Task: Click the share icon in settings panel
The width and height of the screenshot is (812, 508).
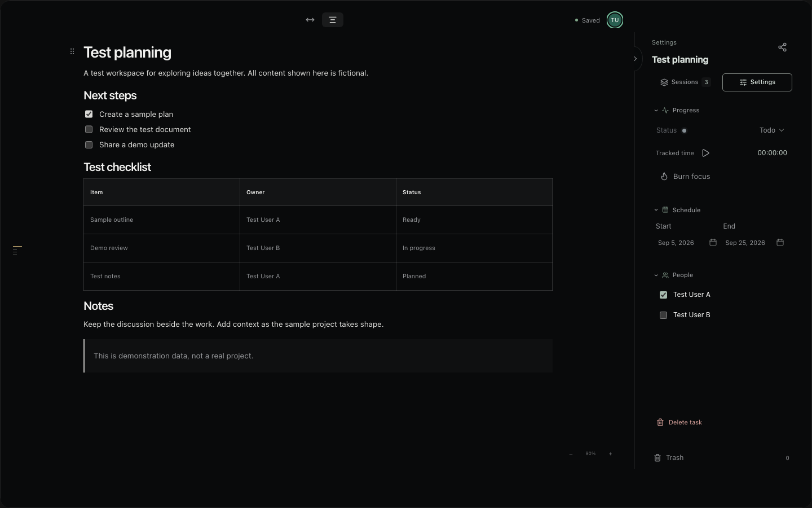Action: tap(782, 47)
